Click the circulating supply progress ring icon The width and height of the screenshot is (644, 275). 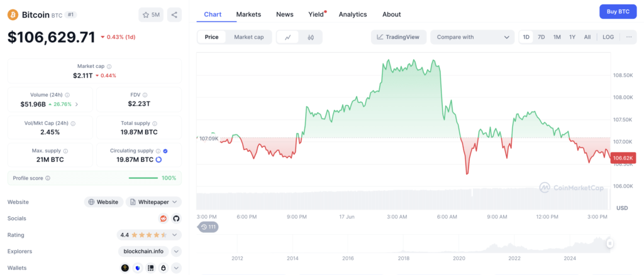tap(158, 159)
